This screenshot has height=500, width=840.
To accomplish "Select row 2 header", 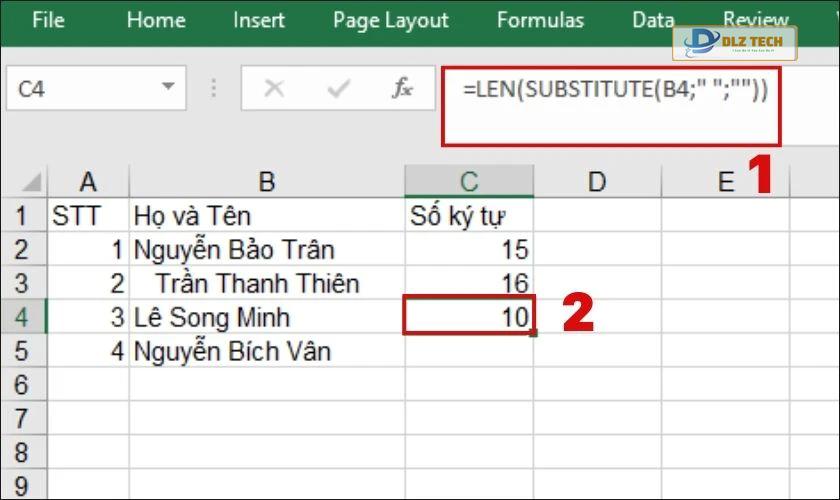I will (24, 250).
